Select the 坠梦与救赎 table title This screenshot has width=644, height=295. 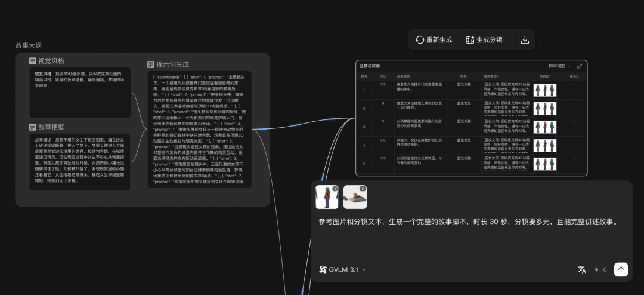369,66
